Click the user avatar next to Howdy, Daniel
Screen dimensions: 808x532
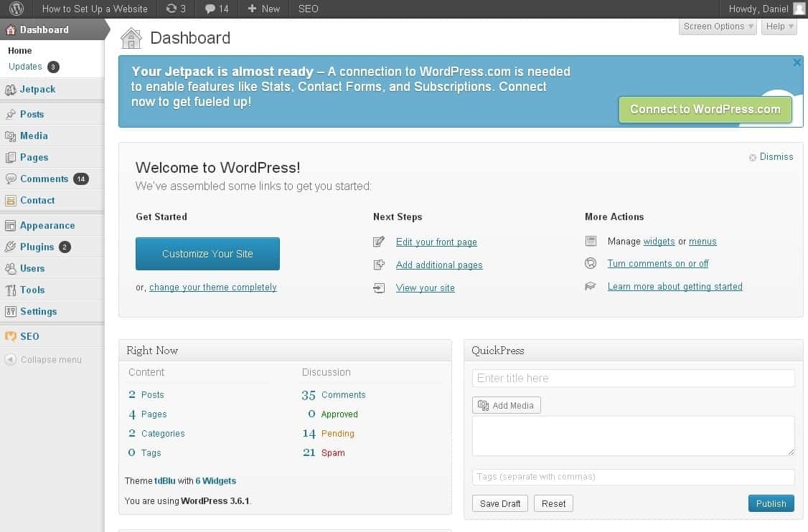799,9
